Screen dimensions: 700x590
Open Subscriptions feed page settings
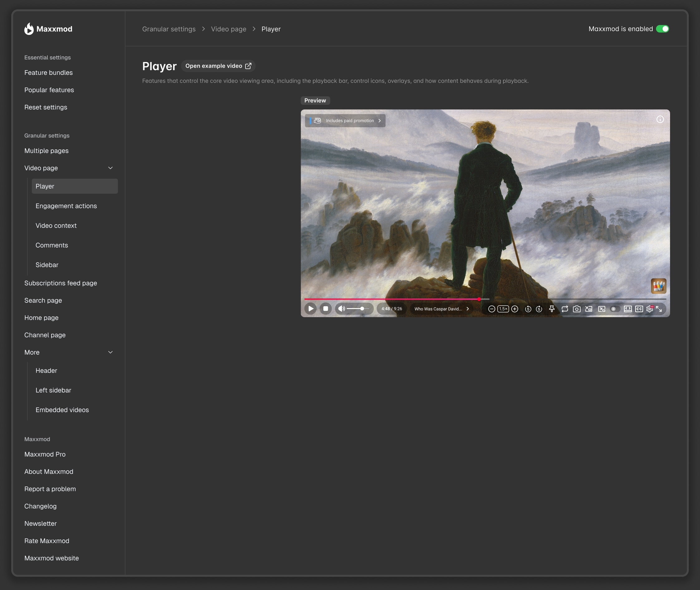tap(61, 283)
